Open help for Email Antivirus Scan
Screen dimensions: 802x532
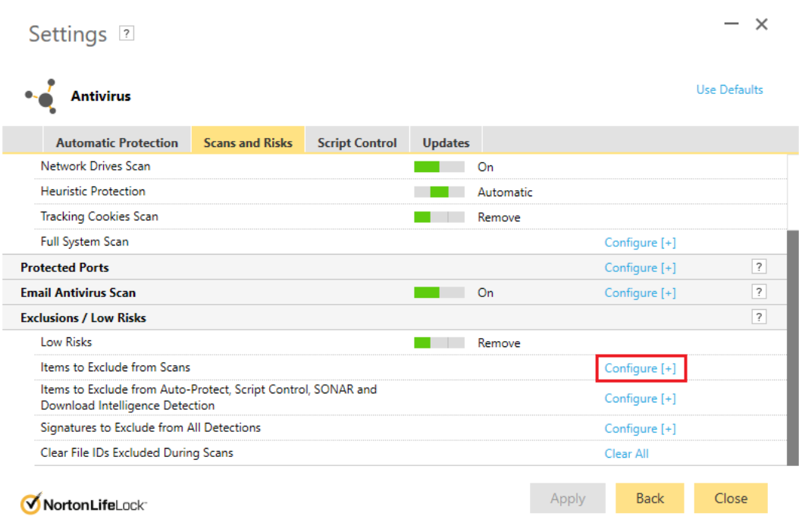click(x=759, y=292)
